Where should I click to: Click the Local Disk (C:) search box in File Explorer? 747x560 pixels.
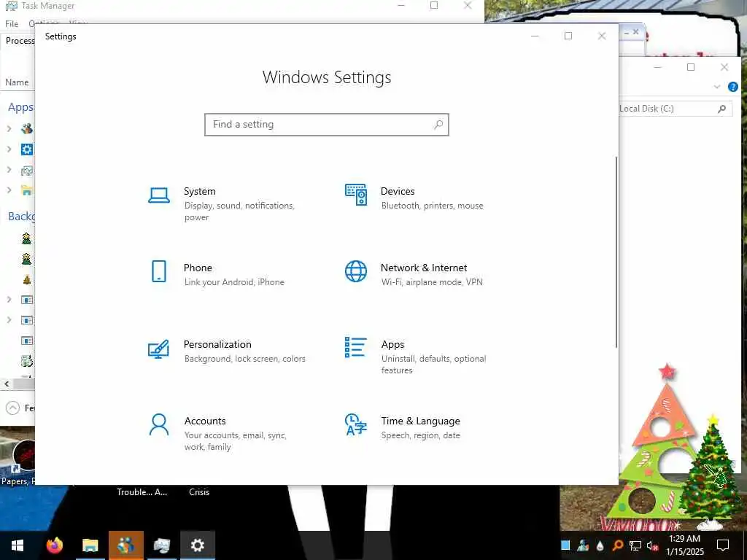point(675,109)
